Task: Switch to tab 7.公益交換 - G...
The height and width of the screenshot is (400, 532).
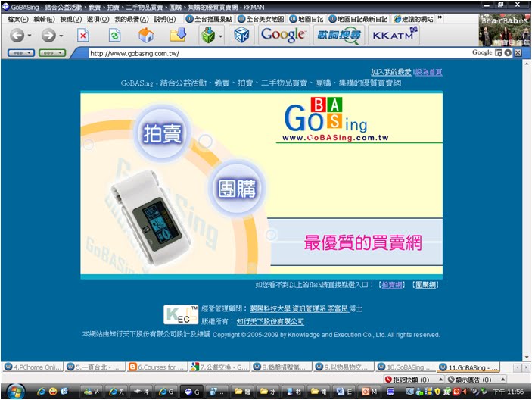Action: (219, 367)
